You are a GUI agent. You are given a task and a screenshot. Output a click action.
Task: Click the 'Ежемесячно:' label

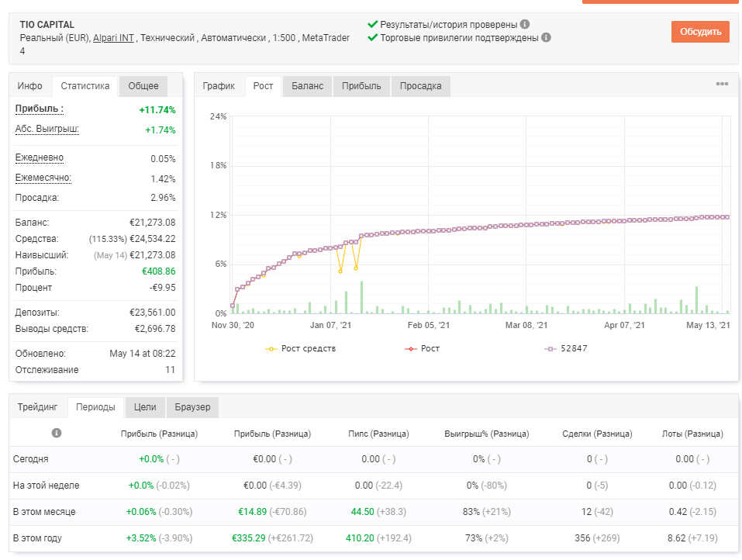coord(43,178)
